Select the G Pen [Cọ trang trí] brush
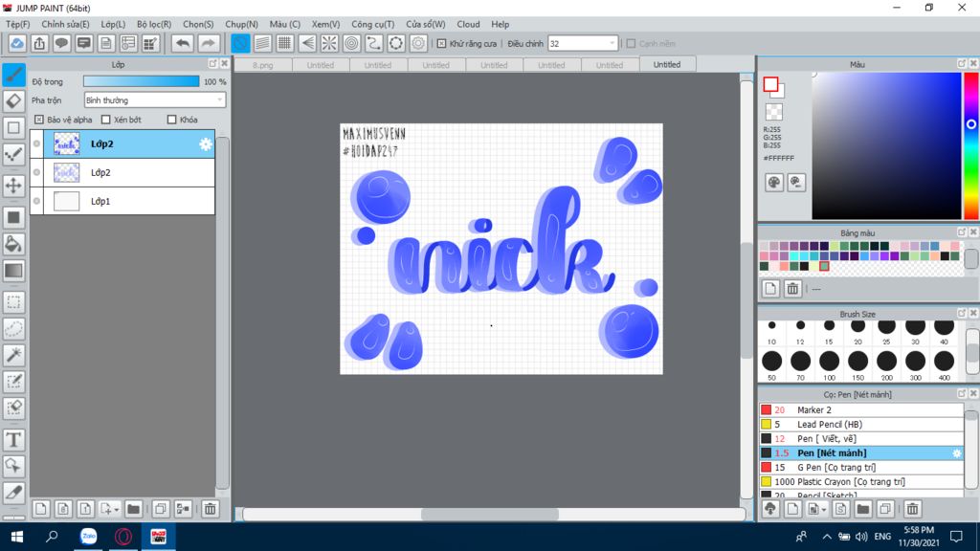 point(861,467)
